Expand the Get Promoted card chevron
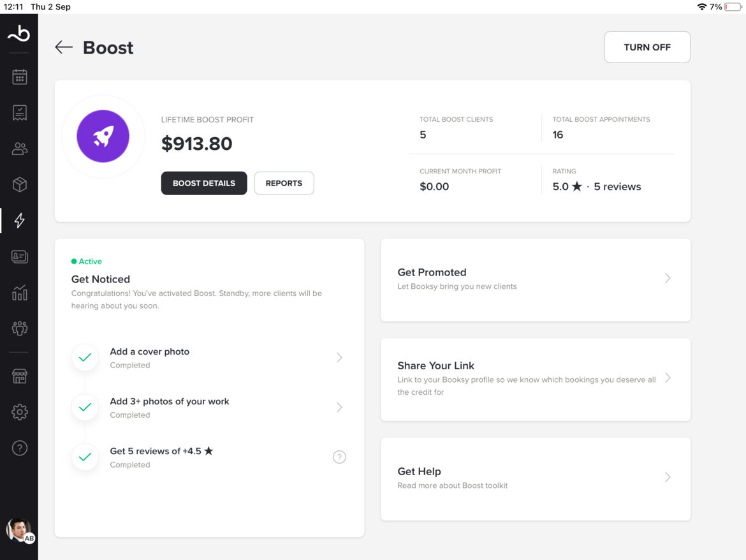The image size is (746, 560). click(x=668, y=278)
